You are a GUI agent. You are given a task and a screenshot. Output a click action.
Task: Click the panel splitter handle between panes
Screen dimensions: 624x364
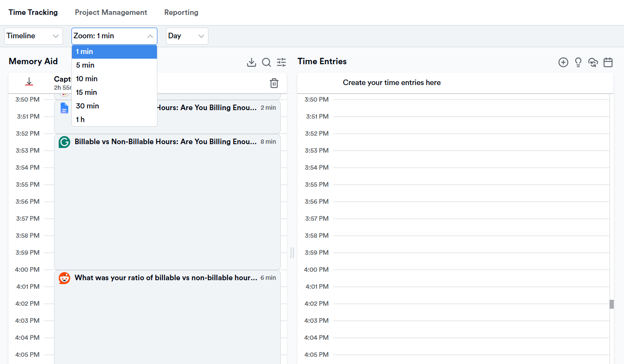coord(292,253)
